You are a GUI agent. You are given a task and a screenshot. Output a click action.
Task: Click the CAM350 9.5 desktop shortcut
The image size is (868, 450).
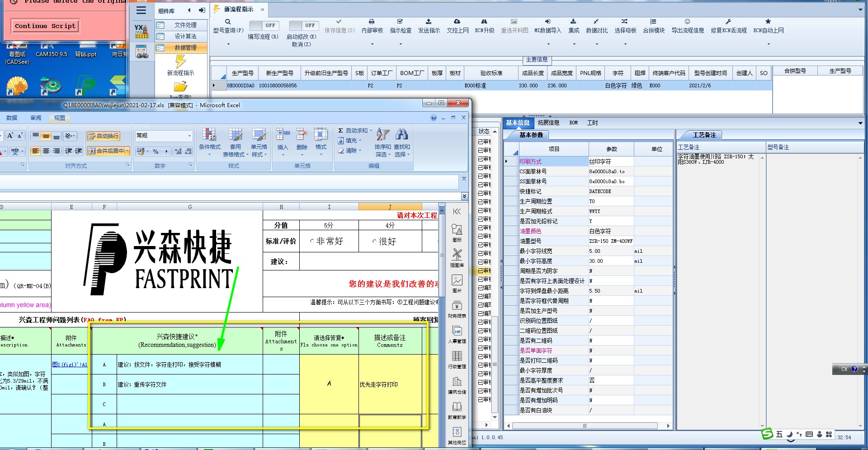click(x=51, y=50)
